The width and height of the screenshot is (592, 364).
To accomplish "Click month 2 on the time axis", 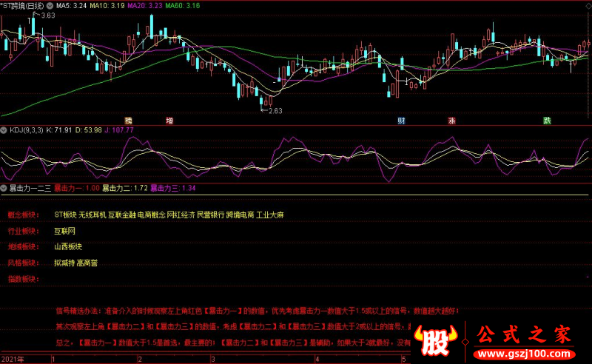I will (x=140, y=359).
